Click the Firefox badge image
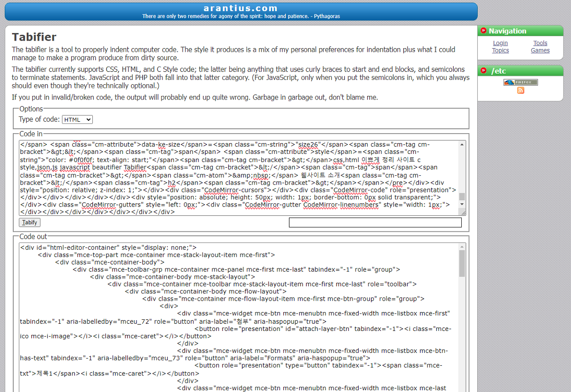Screen dimensions: 571x392 (x=521, y=82)
